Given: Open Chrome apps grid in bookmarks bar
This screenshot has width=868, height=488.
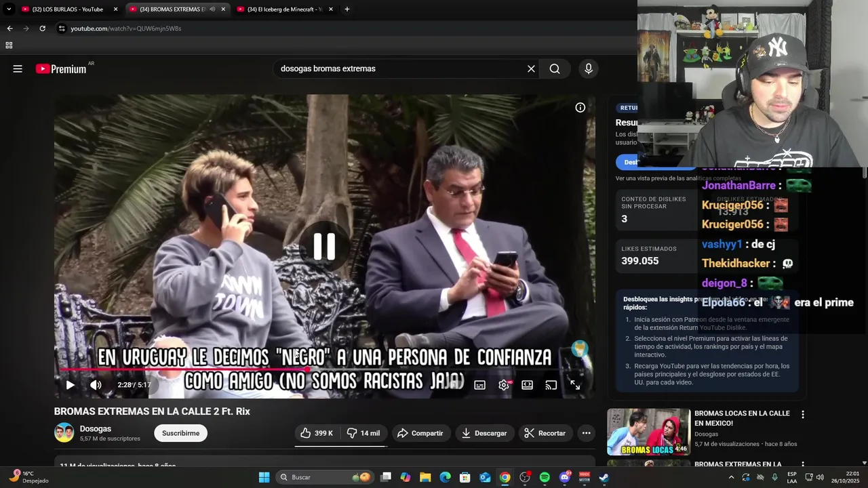Looking at the screenshot, I should point(9,45).
